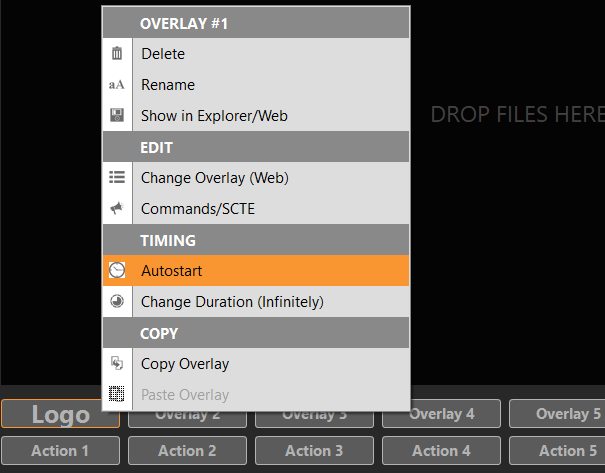The height and width of the screenshot is (473, 605).
Task: Choose Rename in the context menu
Action: (x=168, y=85)
